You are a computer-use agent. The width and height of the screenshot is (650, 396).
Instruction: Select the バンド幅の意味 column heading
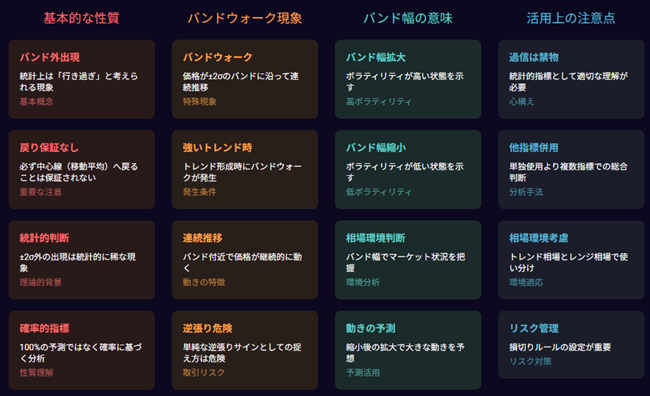(408, 18)
